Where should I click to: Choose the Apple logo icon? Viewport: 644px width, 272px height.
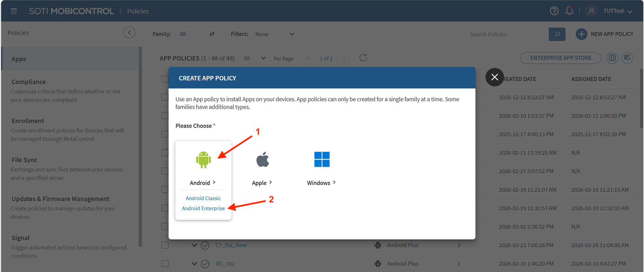(x=262, y=159)
